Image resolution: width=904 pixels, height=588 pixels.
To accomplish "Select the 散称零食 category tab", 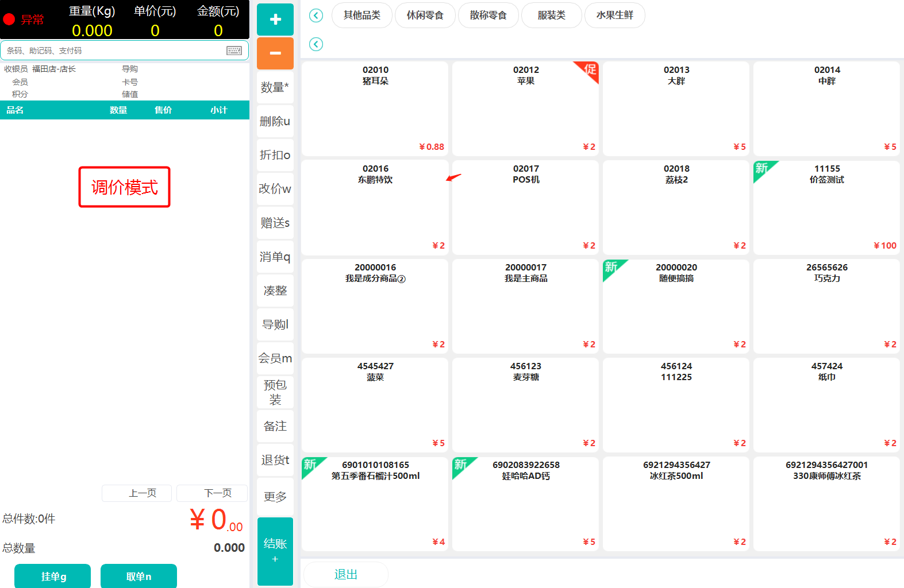I will [x=488, y=16].
